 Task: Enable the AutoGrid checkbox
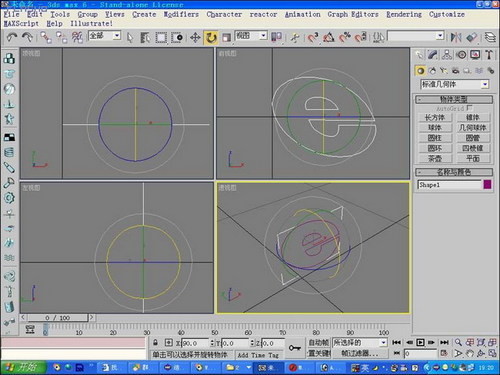pos(470,108)
